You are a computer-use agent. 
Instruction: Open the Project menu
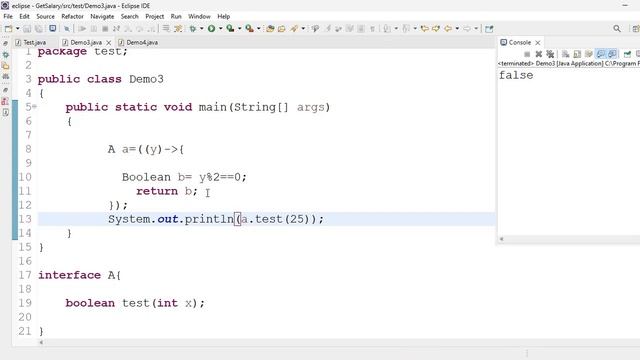(155, 16)
